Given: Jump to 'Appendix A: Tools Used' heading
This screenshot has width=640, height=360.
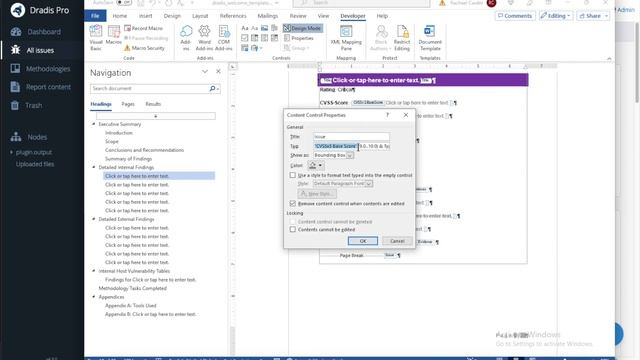Looking at the screenshot, I should click(131, 306).
